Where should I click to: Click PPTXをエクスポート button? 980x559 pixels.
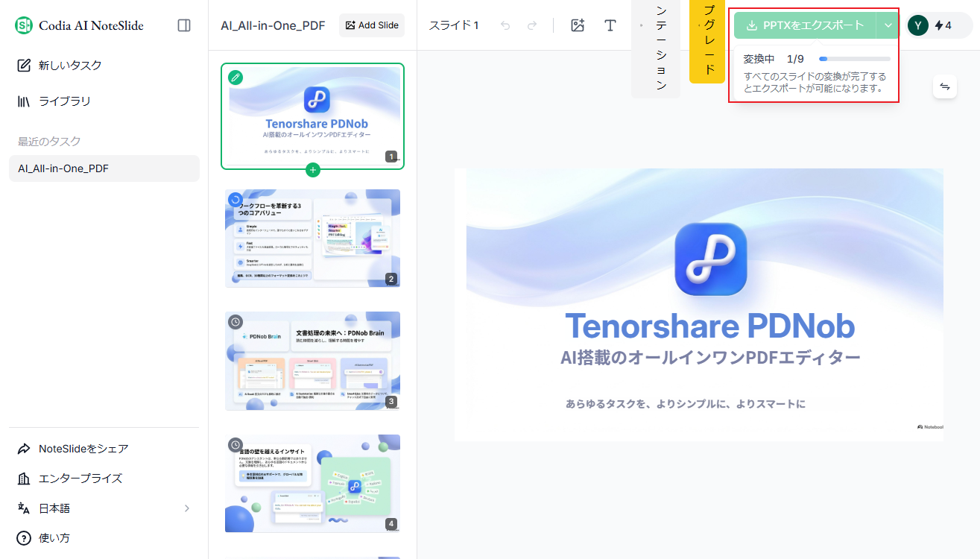(x=805, y=25)
